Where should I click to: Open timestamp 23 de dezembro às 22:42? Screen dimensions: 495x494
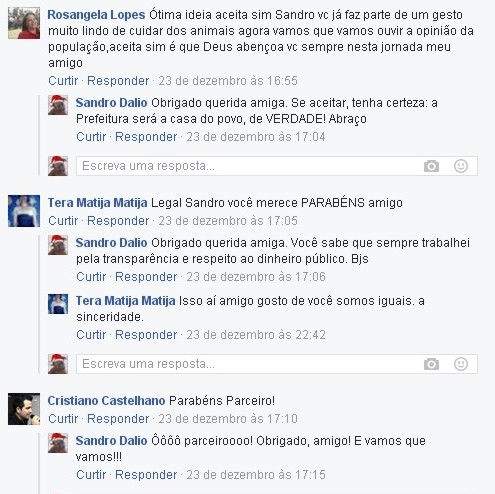[x=256, y=335]
